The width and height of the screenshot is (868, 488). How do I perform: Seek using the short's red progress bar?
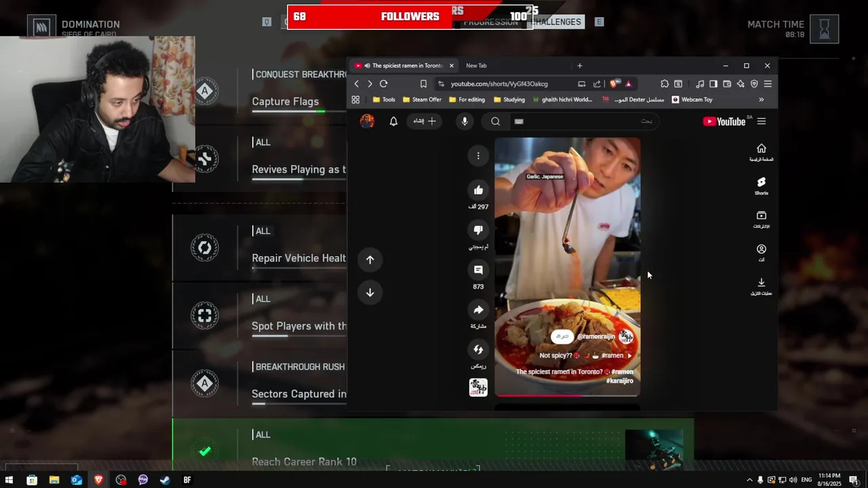[568, 395]
